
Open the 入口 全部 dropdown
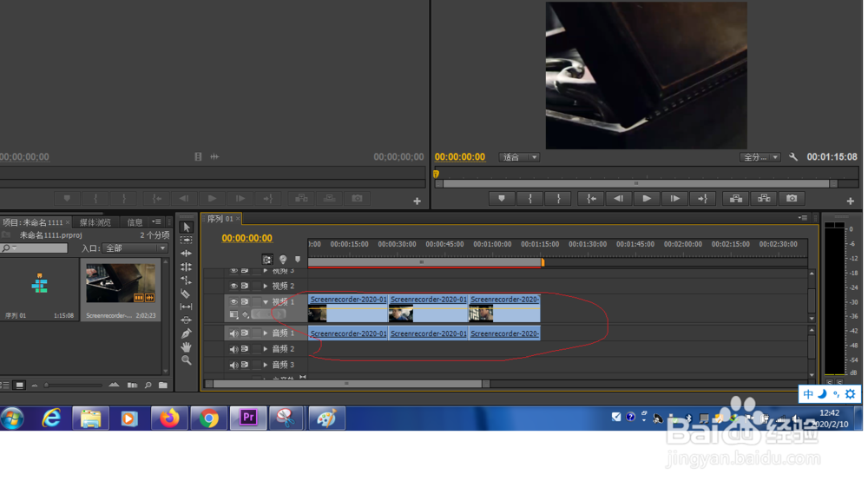tap(135, 248)
